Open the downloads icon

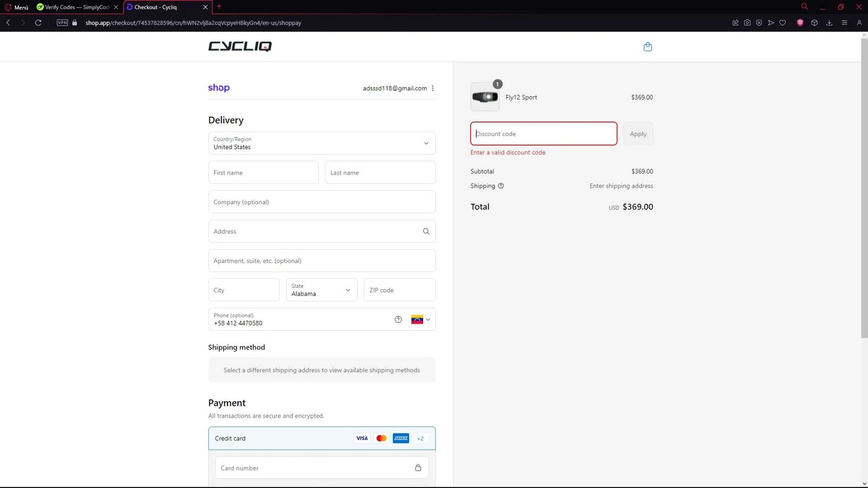point(829,23)
